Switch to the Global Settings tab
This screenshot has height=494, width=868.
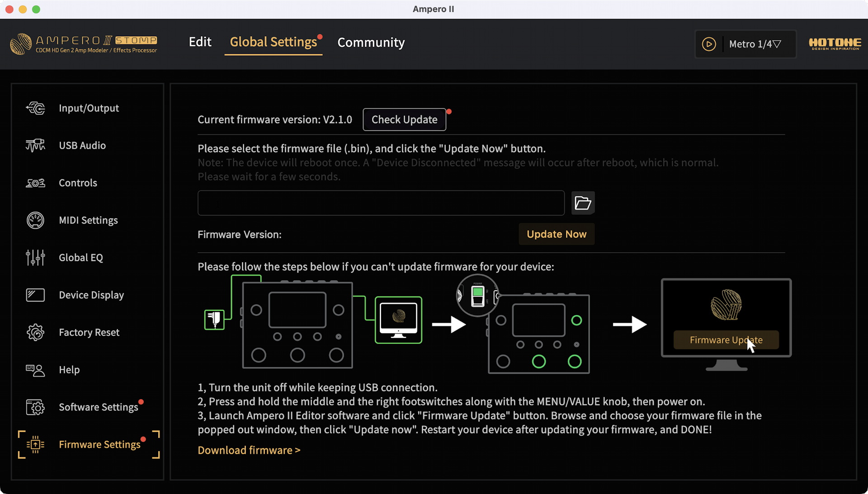click(x=274, y=42)
